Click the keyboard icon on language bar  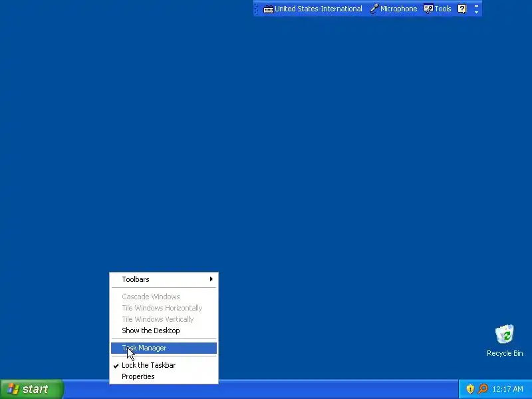coord(269,9)
